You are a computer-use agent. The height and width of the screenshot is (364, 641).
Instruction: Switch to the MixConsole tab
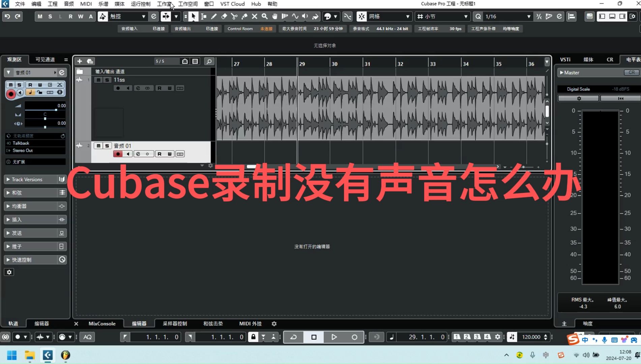click(102, 324)
